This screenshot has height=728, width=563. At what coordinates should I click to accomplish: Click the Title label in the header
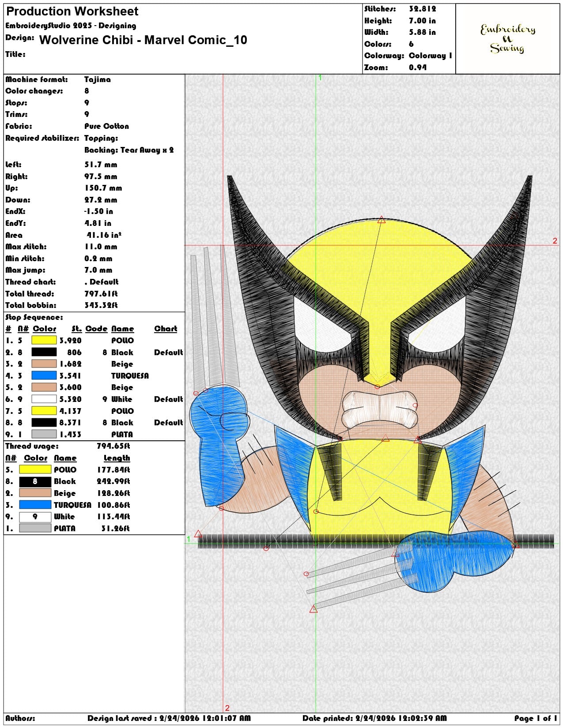point(15,54)
